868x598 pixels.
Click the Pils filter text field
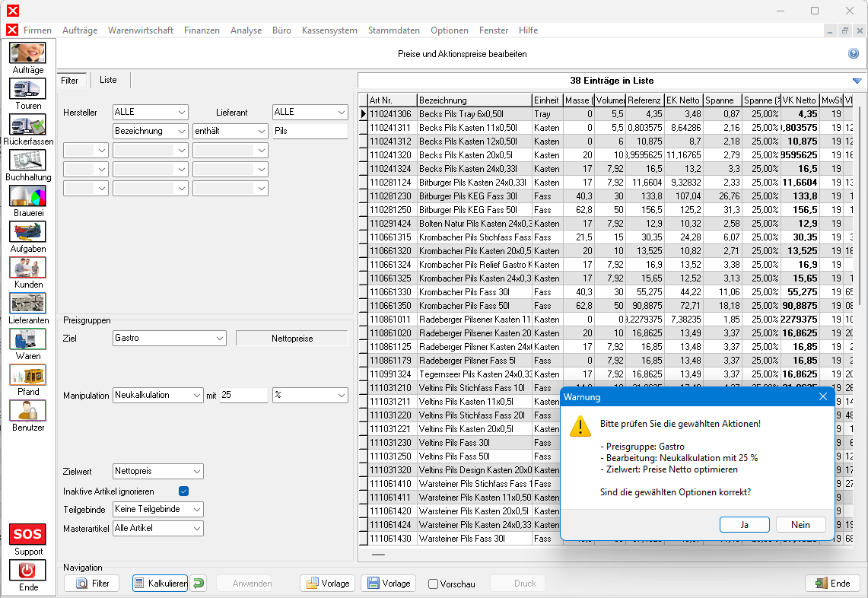pyautogui.click(x=309, y=131)
